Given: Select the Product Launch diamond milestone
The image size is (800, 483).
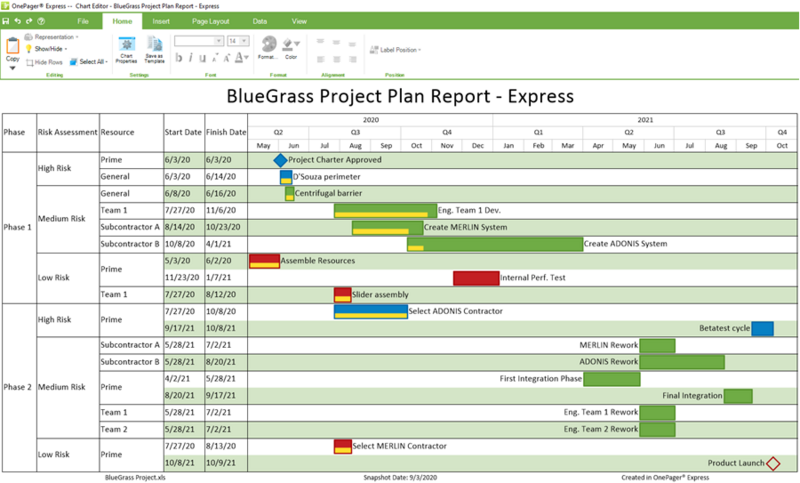Looking at the screenshot, I should [x=773, y=464].
